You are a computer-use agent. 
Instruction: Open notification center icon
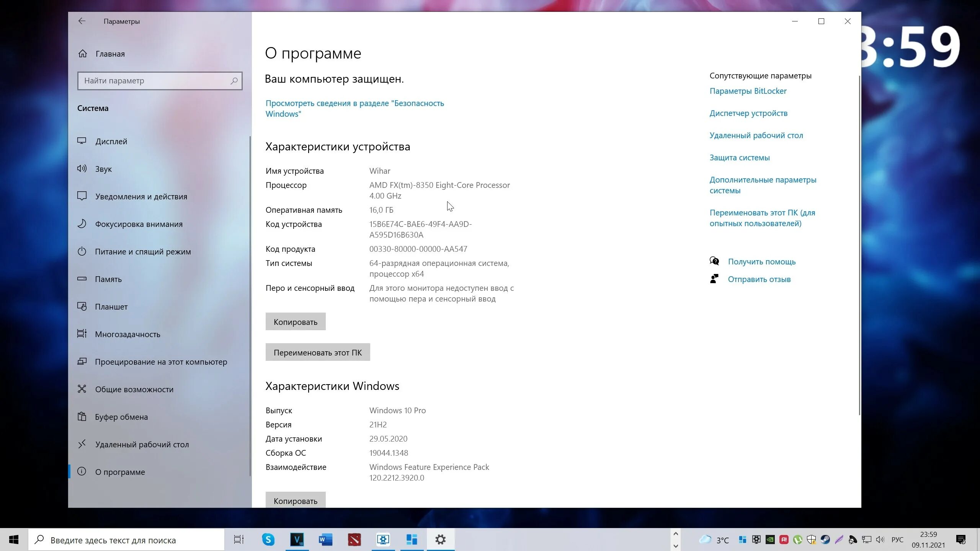pyautogui.click(x=960, y=540)
